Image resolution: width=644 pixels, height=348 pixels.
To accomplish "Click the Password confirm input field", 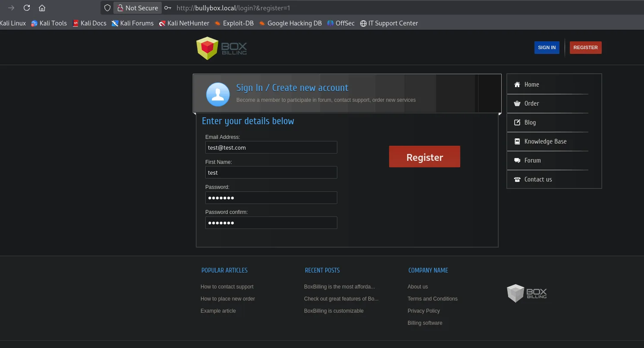I will pyautogui.click(x=271, y=223).
